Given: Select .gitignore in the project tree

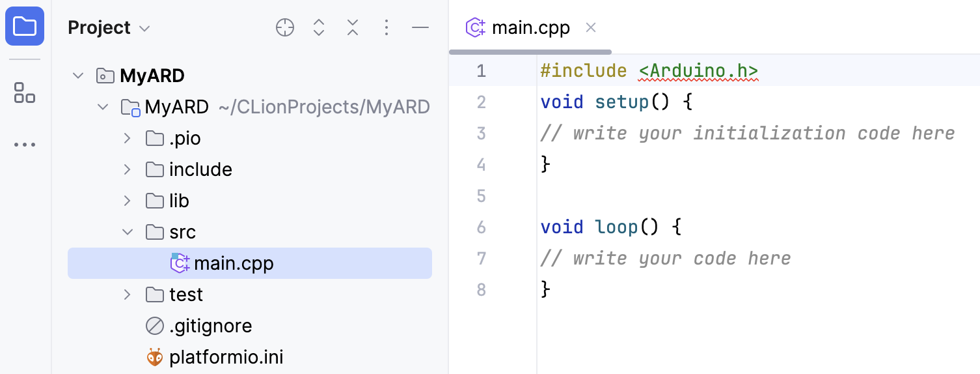Looking at the screenshot, I should (211, 326).
